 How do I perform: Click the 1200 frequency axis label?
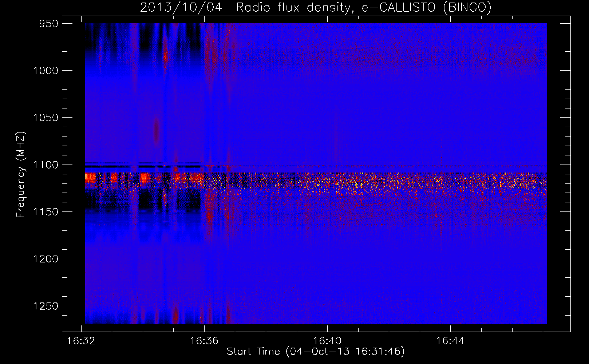tap(46, 259)
